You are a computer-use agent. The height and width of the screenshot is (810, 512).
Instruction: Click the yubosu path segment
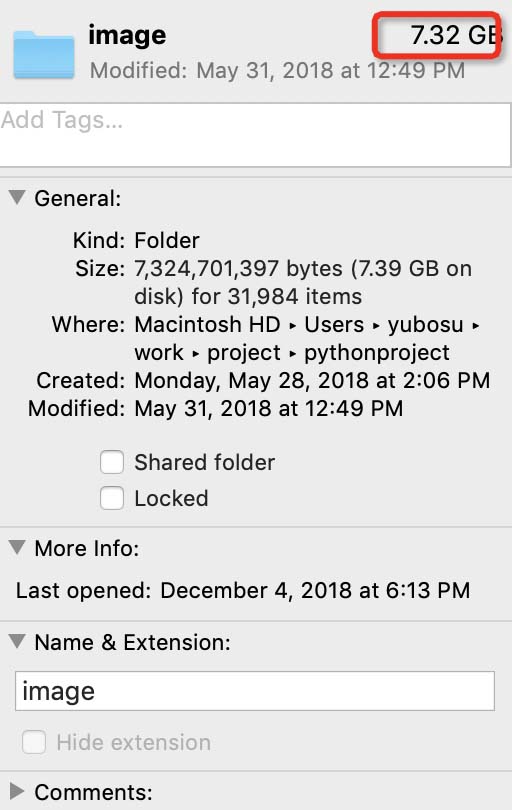pyautogui.click(x=426, y=325)
